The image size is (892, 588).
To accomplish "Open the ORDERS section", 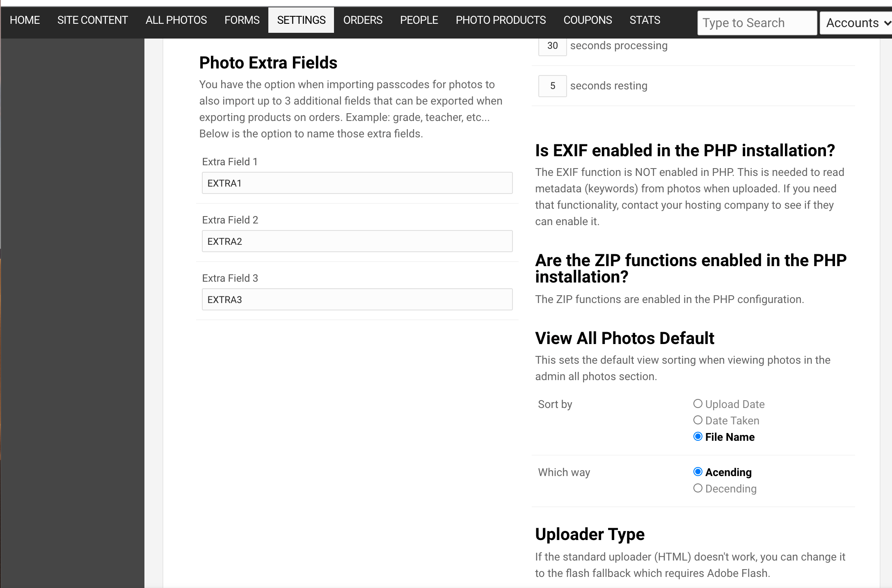I will click(363, 20).
